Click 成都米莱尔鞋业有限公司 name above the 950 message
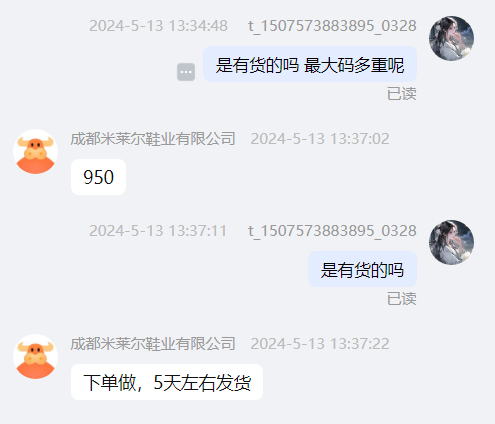495x424 pixels. (153, 139)
